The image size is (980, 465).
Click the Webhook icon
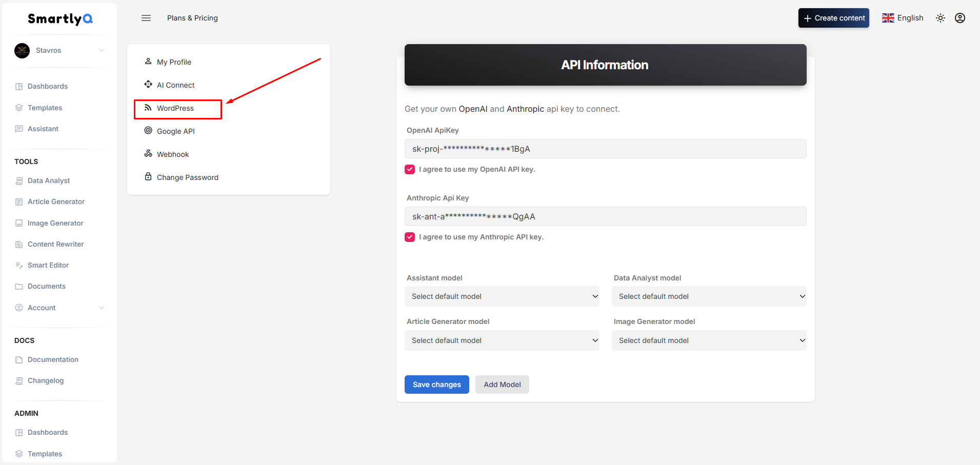148,154
